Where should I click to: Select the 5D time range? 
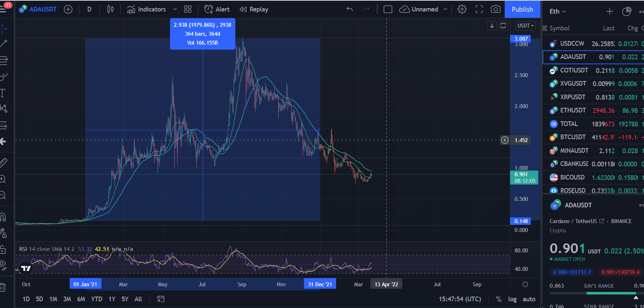(39, 299)
